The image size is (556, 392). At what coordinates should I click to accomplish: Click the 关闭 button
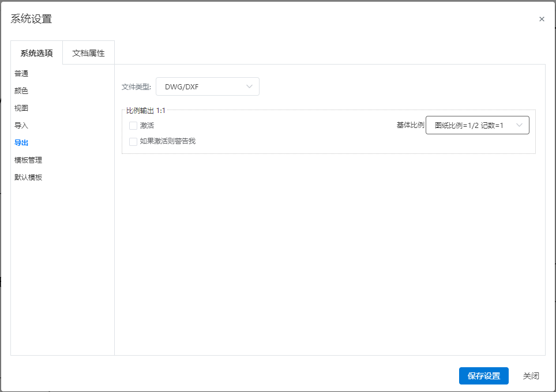[531, 376]
